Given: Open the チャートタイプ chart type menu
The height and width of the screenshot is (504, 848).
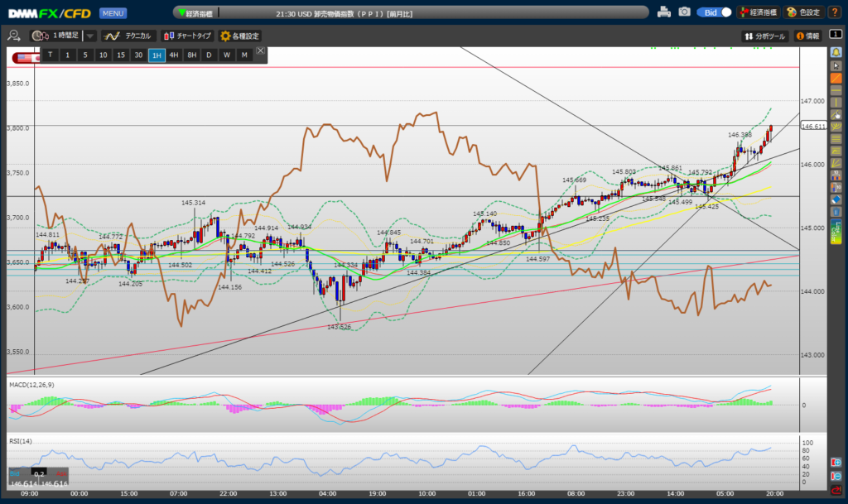Looking at the screenshot, I should click(187, 36).
